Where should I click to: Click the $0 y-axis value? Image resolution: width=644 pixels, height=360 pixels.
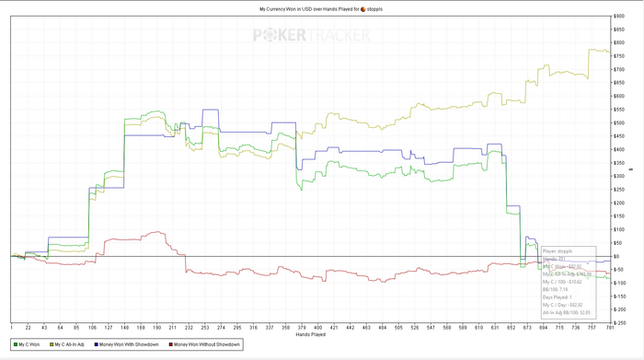click(x=616, y=257)
